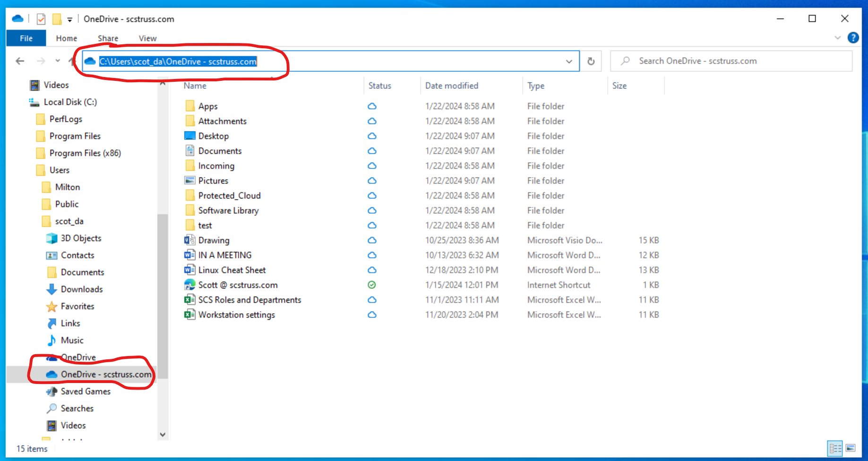The width and height of the screenshot is (868, 461).
Task: Select OneDrive - scstruss.com in navigation tree
Action: [x=106, y=374]
